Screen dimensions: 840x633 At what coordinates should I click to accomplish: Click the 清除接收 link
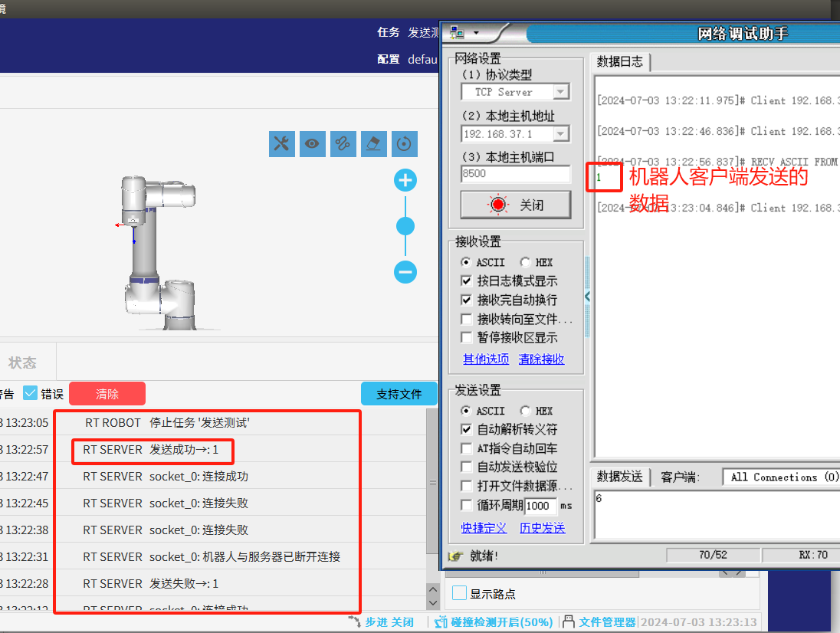(541, 359)
